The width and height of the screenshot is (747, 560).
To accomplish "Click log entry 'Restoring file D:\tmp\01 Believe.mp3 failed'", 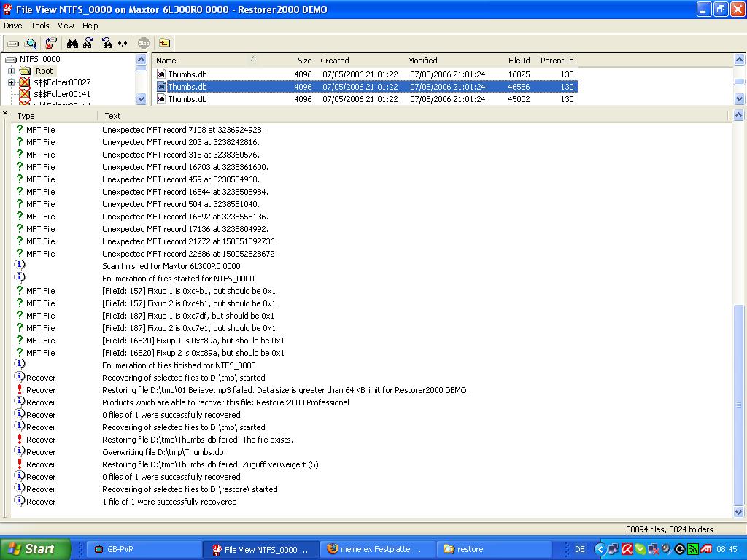I will [285, 390].
